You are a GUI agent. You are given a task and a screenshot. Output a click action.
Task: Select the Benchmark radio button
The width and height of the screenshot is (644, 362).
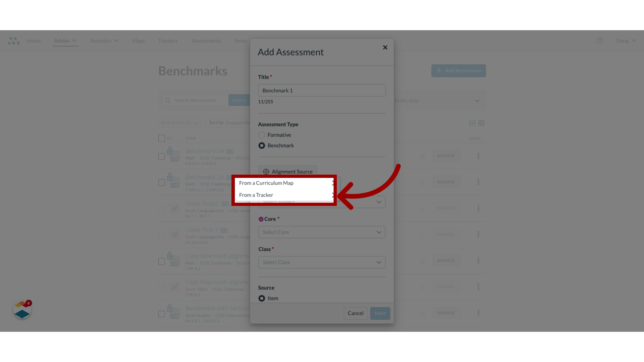(261, 145)
